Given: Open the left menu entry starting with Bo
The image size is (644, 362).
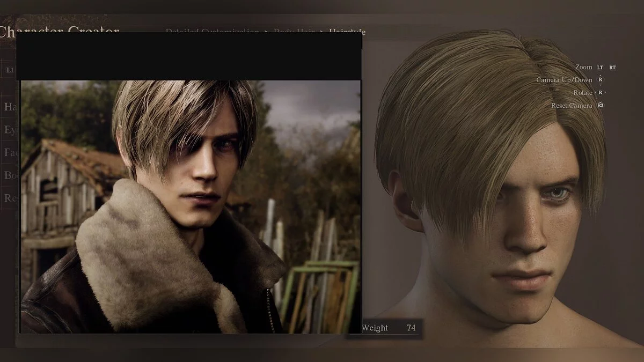Looking at the screenshot, I should tap(10, 175).
